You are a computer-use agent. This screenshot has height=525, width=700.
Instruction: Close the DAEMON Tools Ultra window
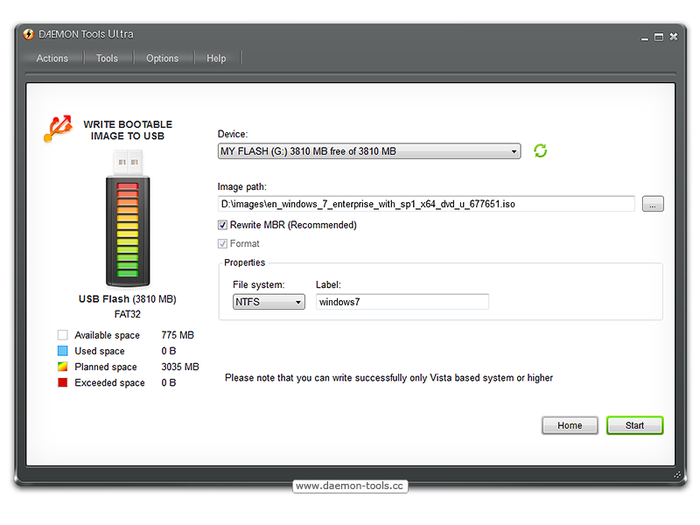pos(673,37)
